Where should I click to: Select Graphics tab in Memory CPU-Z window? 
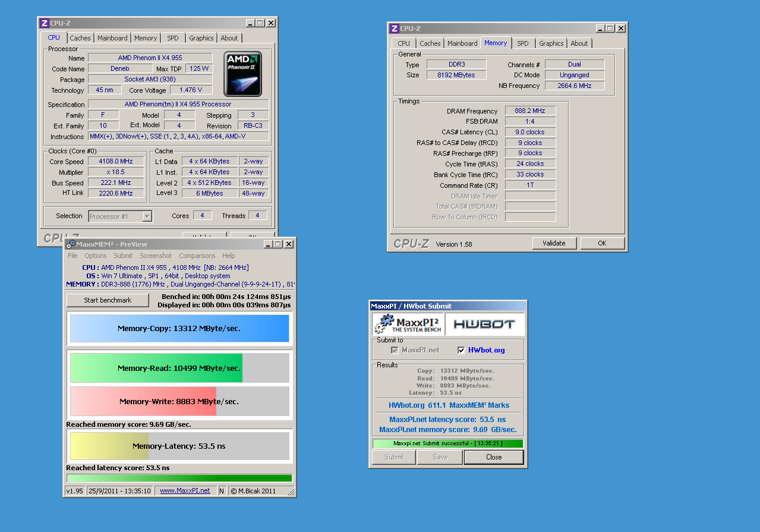coord(551,43)
